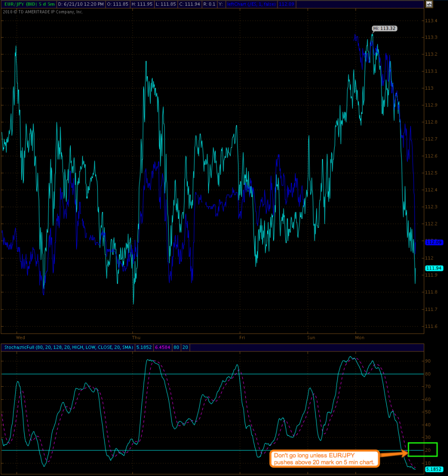This screenshot has width=448, height=476.
Task: Click the Sun label on time axis
Action: click(x=311, y=337)
